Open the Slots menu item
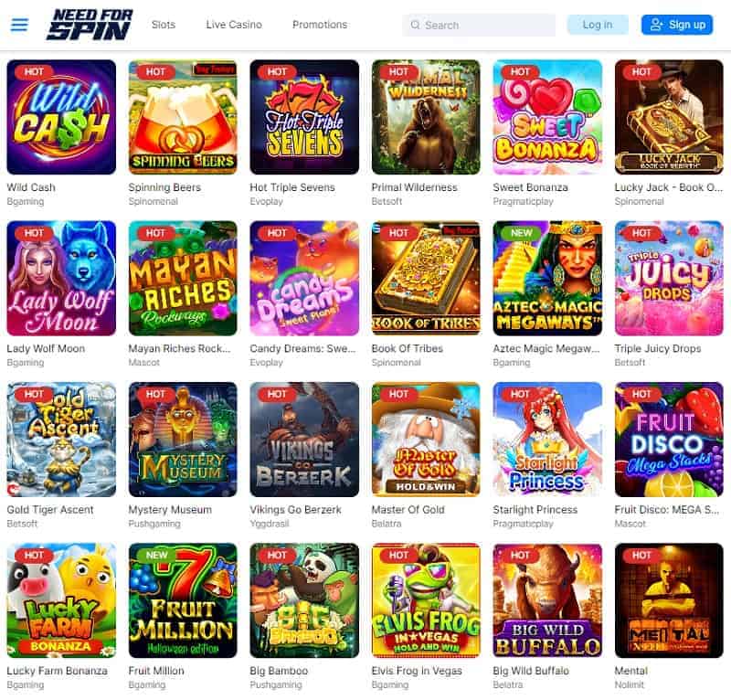 click(x=164, y=25)
